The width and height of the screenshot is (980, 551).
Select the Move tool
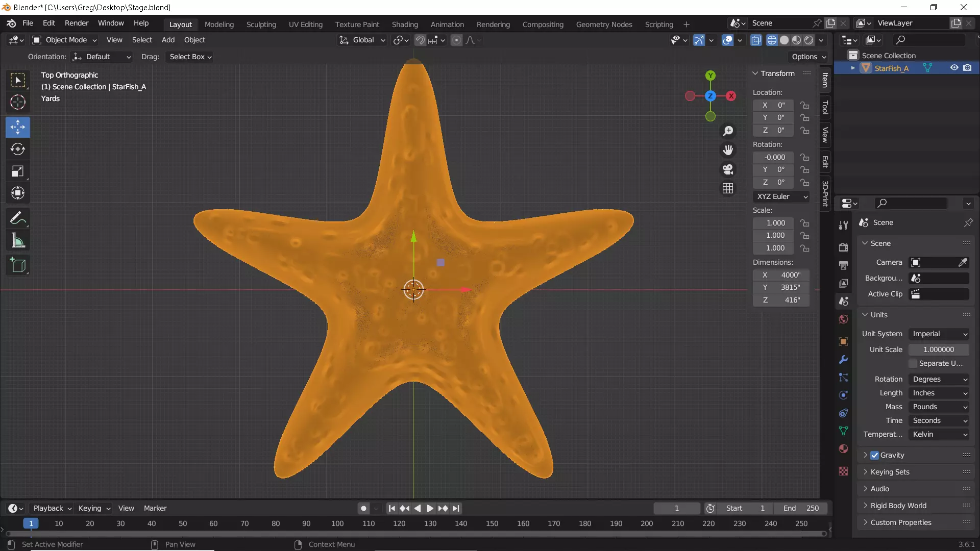coord(18,127)
